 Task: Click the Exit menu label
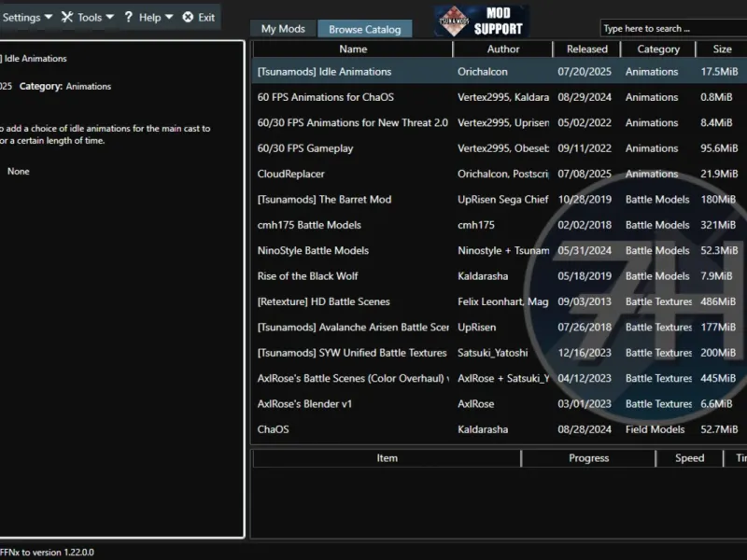[x=206, y=18]
